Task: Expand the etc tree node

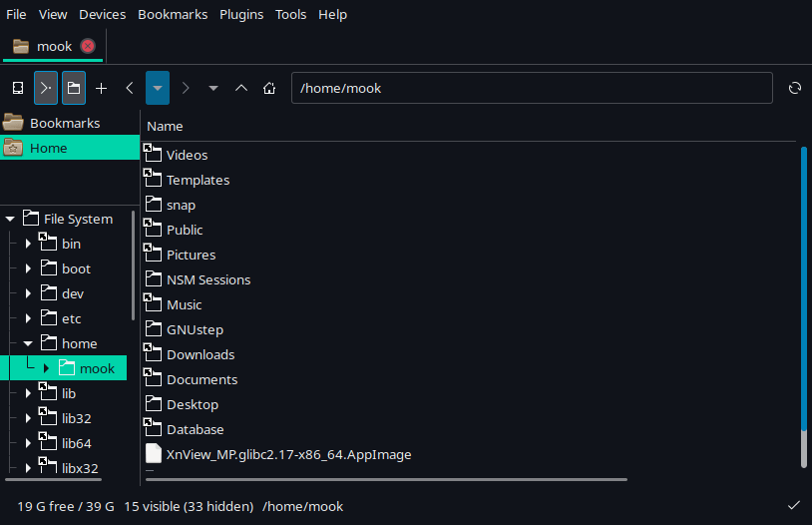Action: (28, 318)
